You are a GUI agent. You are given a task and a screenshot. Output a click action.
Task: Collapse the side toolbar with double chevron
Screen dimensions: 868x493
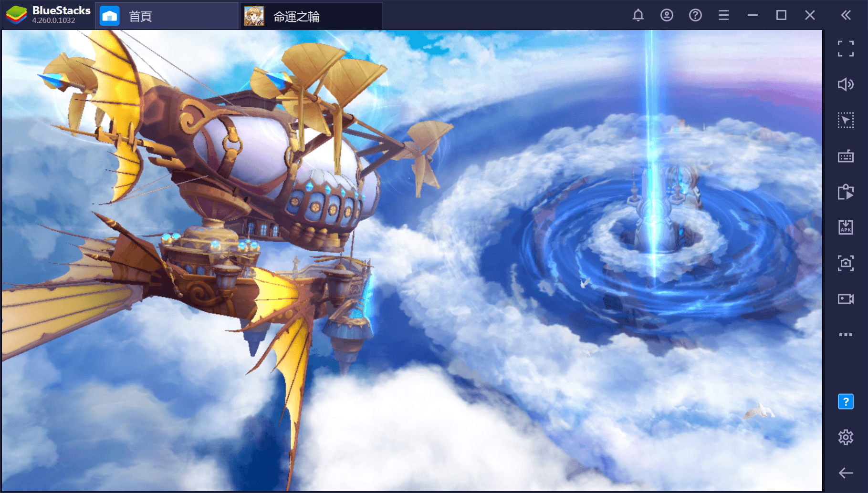pos(846,15)
